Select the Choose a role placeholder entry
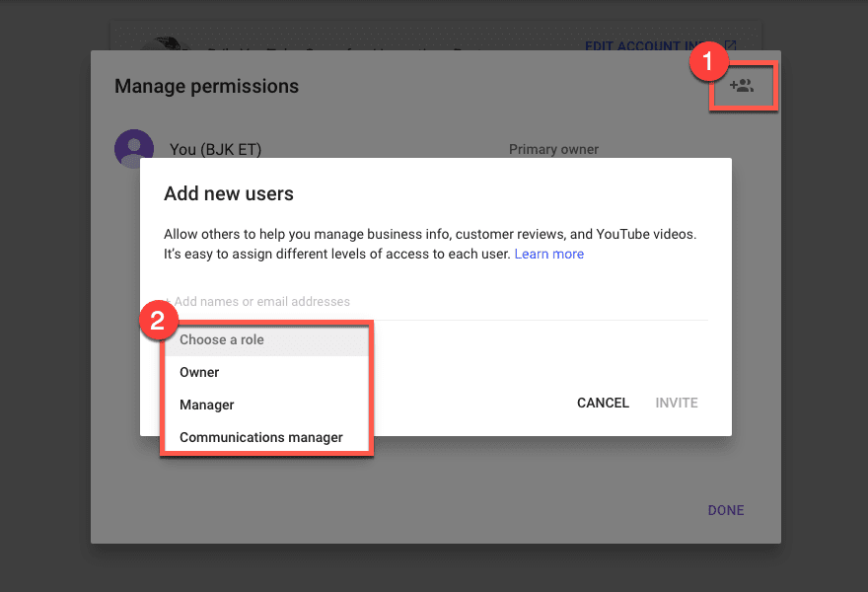Screen dimensions: 868x592 (221, 339)
